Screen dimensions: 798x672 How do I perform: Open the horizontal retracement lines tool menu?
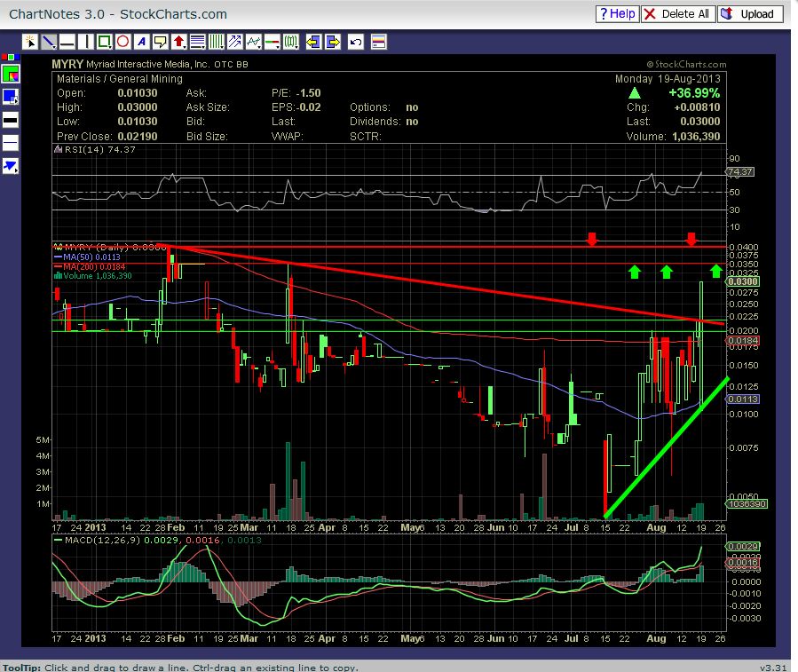(197, 42)
